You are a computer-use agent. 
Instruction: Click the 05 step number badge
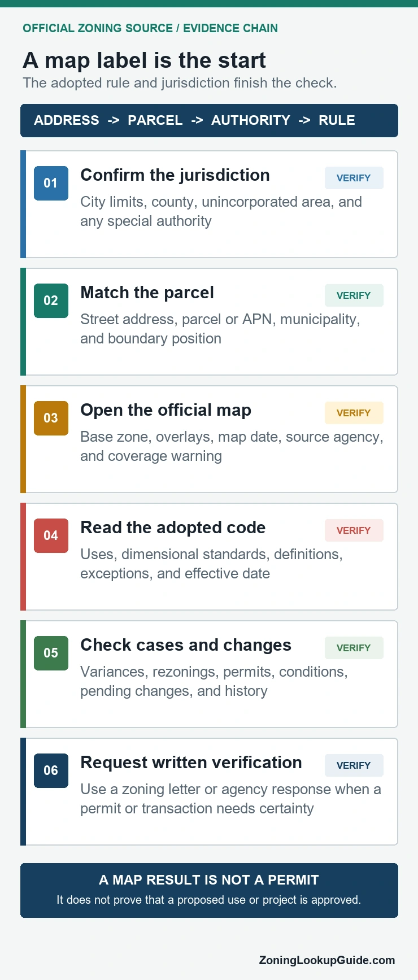pyautogui.click(x=51, y=653)
